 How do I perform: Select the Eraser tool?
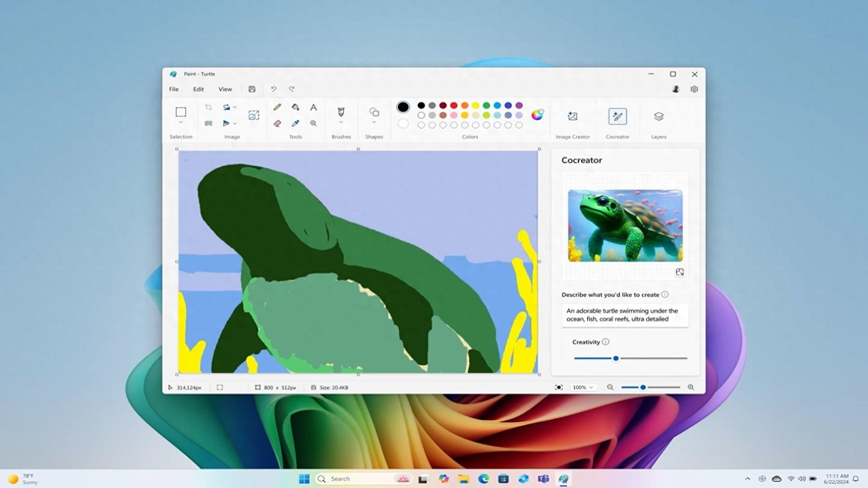[x=277, y=123]
